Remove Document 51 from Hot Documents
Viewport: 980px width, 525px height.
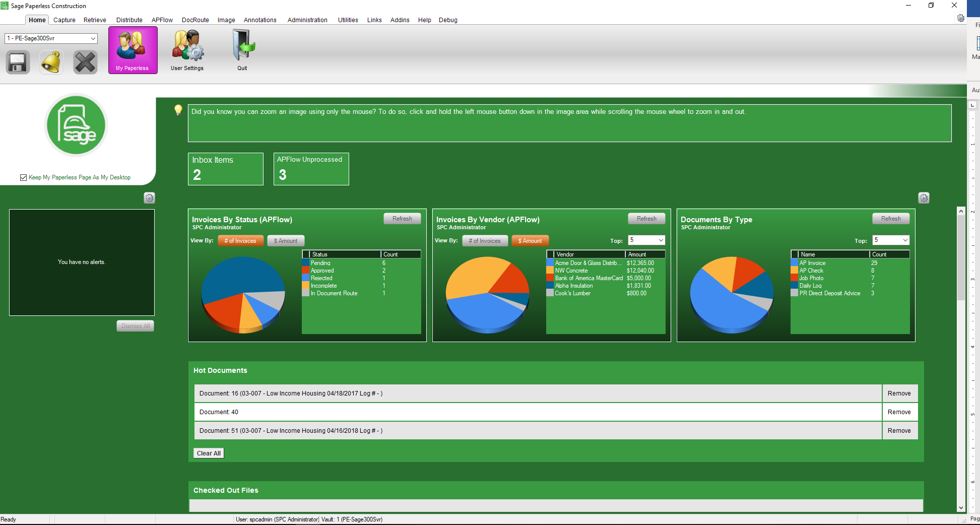tap(899, 431)
